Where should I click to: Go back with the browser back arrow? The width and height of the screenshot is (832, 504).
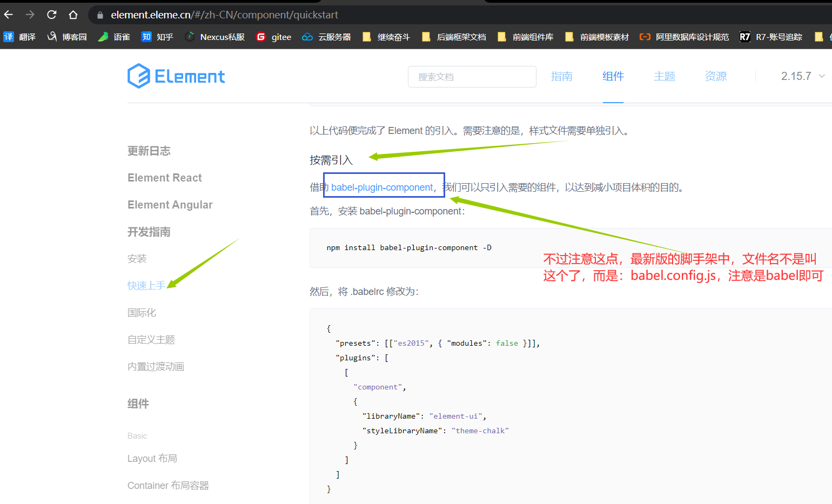pos(9,15)
